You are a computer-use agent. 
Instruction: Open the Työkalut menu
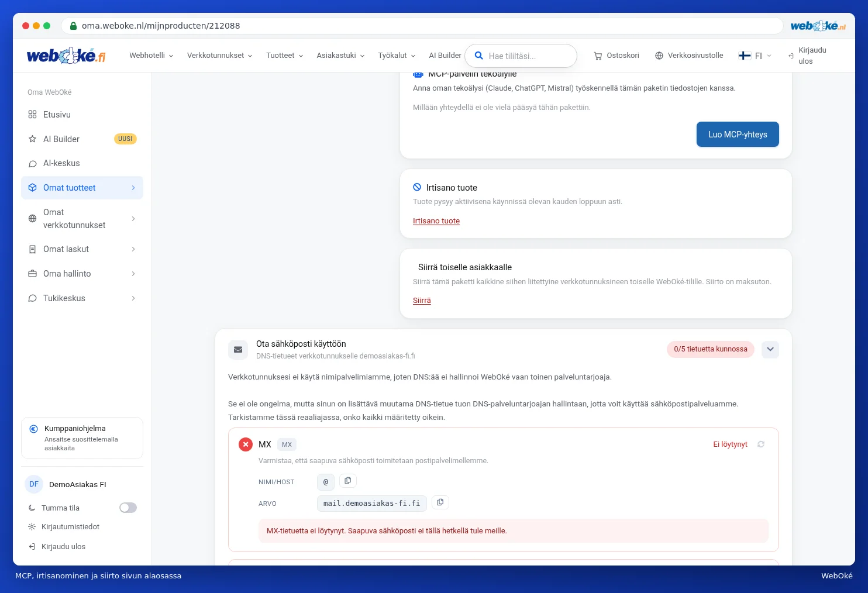click(397, 56)
